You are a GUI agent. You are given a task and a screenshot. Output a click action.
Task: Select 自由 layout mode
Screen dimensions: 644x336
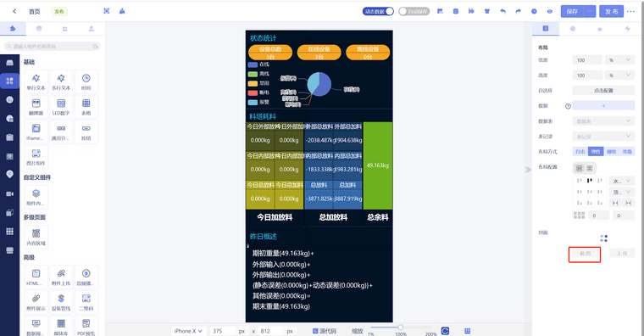click(x=580, y=151)
